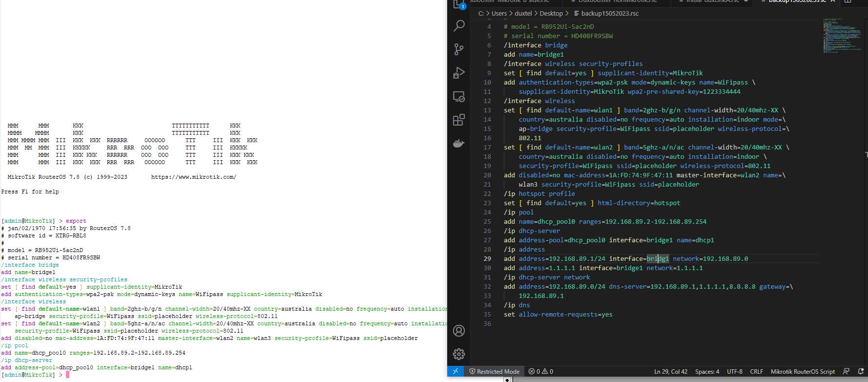This screenshot has width=868, height=382.
Task: Click '/ip dns' on editor line 34
Action: coord(517,305)
